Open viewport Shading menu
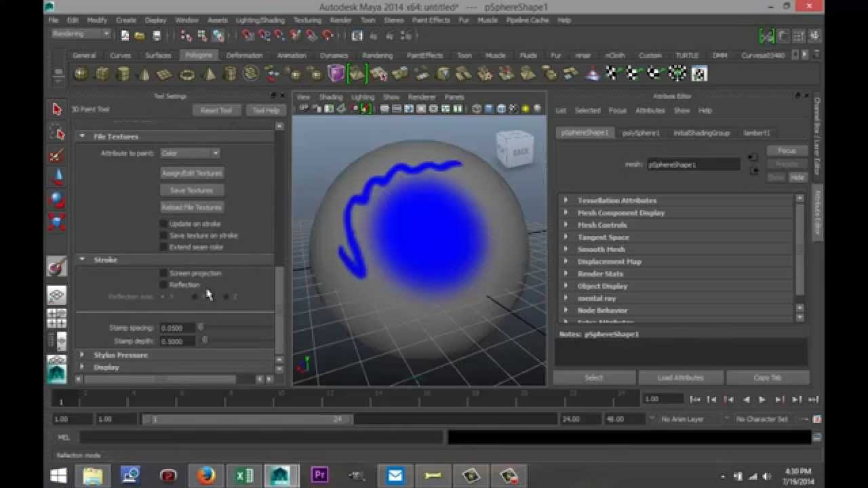This screenshot has width=868, height=488. pyautogui.click(x=331, y=97)
